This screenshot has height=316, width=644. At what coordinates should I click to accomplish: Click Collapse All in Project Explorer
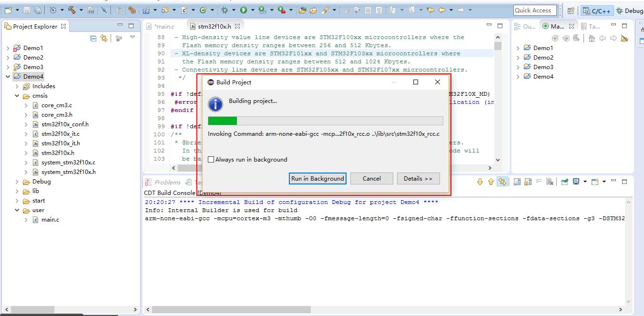(93, 38)
